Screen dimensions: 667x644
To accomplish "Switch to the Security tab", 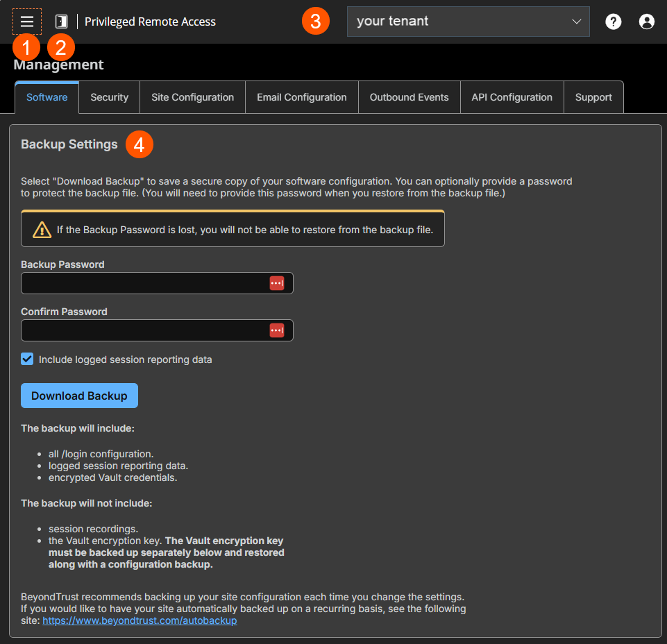I will [x=109, y=97].
